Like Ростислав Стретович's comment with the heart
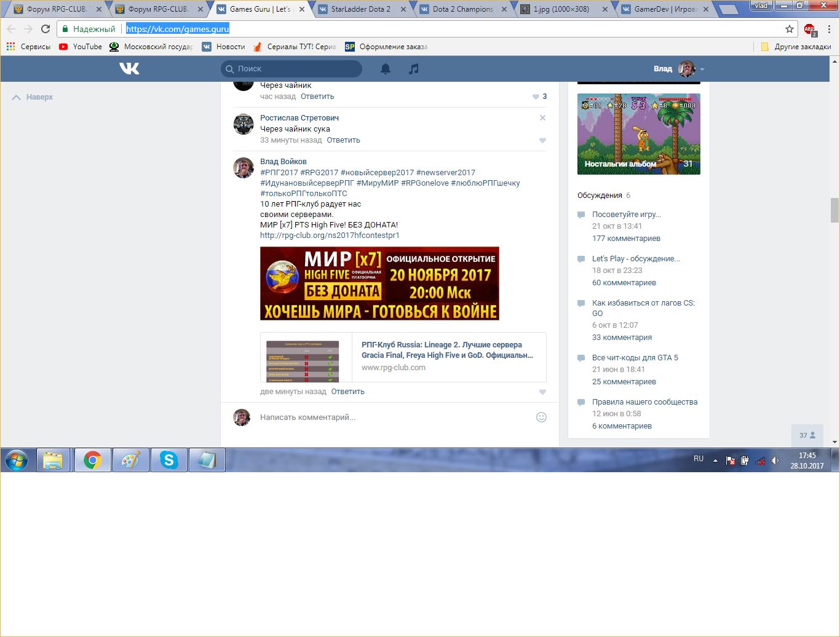This screenshot has width=840, height=637. coord(542,140)
